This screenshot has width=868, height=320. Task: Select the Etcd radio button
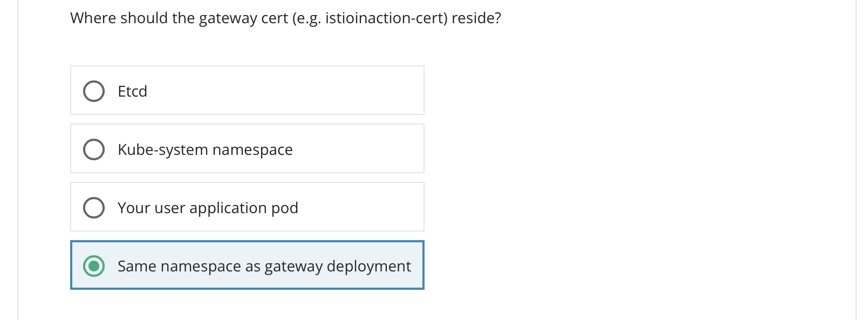coord(94,91)
